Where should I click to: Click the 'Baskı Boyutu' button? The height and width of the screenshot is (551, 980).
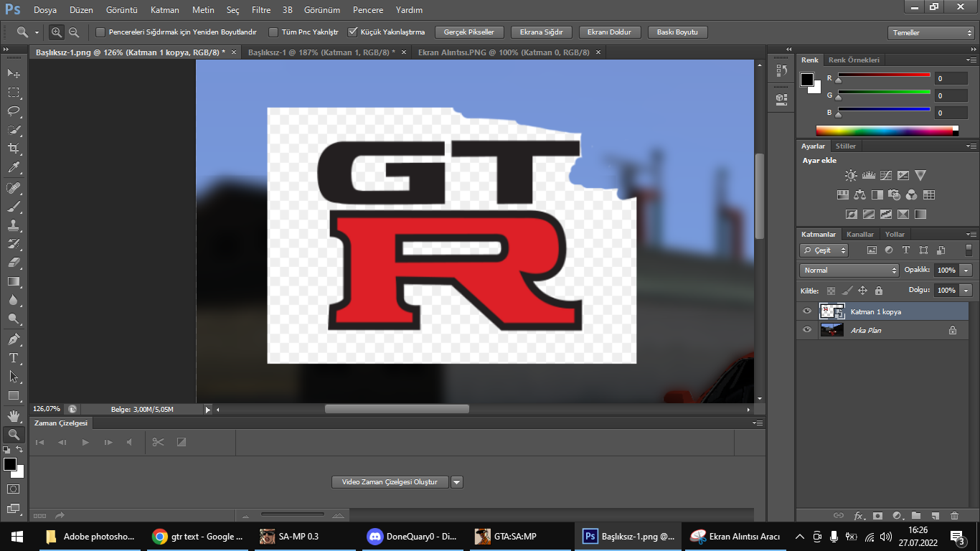tap(677, 32)
